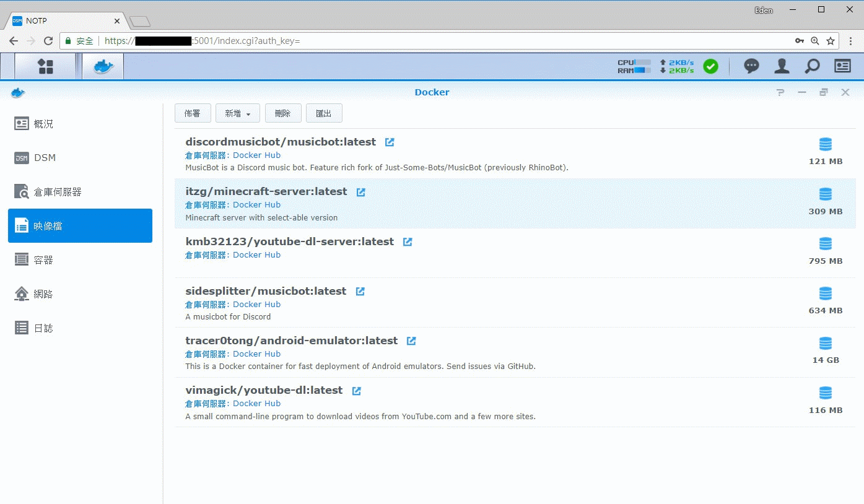Click the 刪除 delete button
Image resolution: width=864 pixels, height=504 pixels.
pyautogui.click(x=283, y=113)
